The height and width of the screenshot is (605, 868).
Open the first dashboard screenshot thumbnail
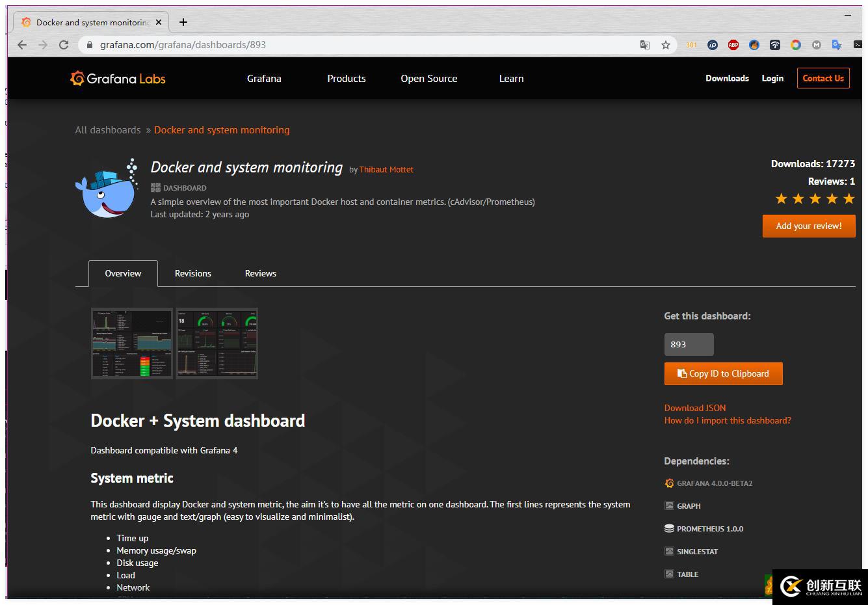(x=132, y=343)
